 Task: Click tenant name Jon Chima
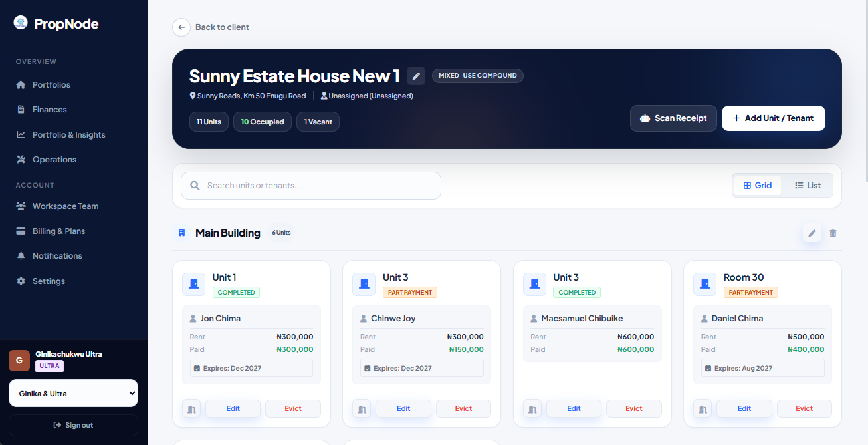[x=221, y=319]
